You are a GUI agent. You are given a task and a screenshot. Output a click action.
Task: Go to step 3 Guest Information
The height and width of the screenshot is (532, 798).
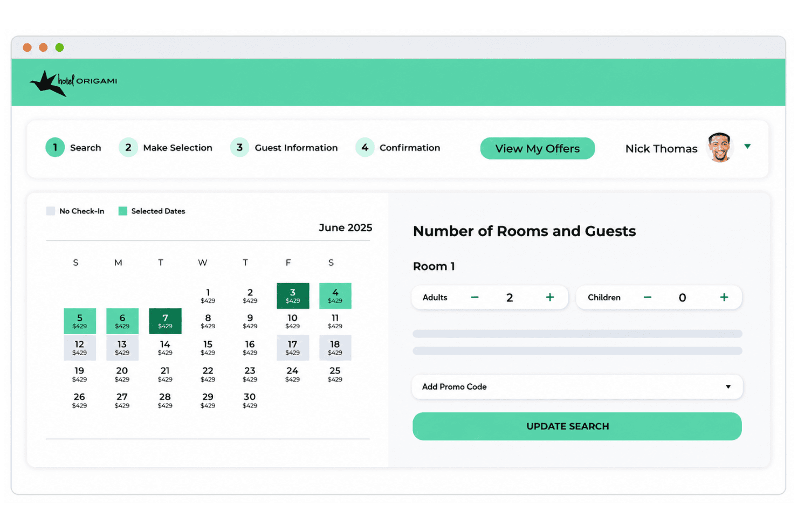[x=284, y=148]
